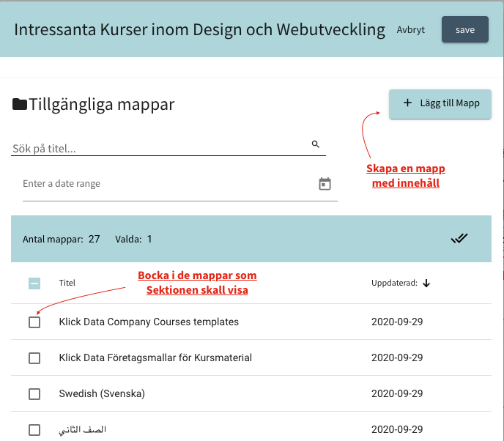Image resolution: width=504 pixels, height=441 pixels.
Task: Click the Enter a date range field
Action: (x=167, y=184)
